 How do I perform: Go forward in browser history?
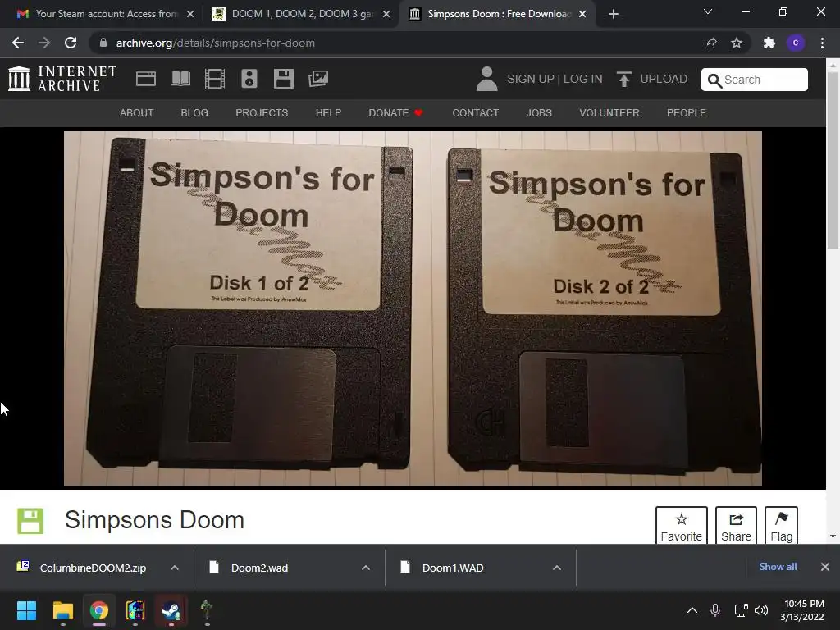[x=44, y=43]
